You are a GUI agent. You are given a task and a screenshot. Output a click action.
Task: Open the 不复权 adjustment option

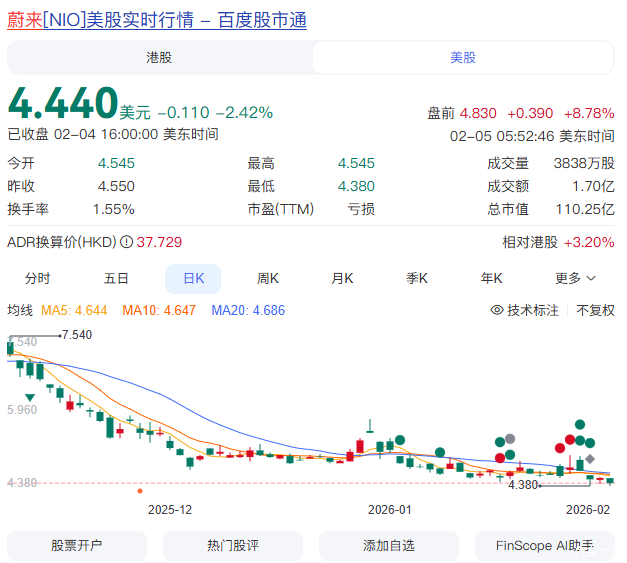[595, 310]
